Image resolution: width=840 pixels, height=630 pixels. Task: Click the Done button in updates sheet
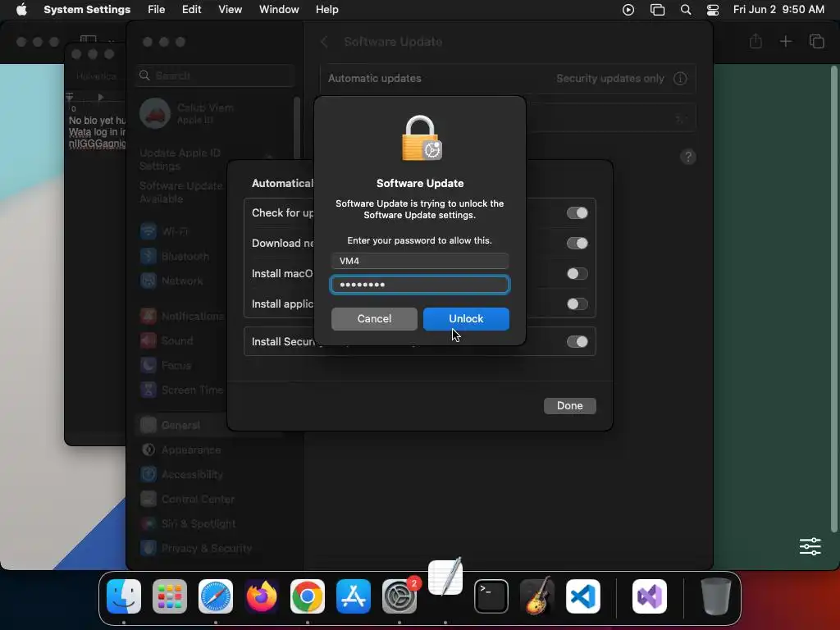[x=569, y=405]
